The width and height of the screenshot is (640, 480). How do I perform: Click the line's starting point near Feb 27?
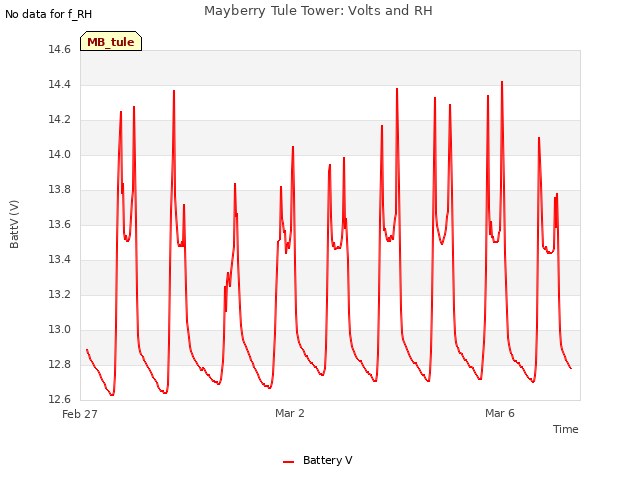click(x=87, y=350)
